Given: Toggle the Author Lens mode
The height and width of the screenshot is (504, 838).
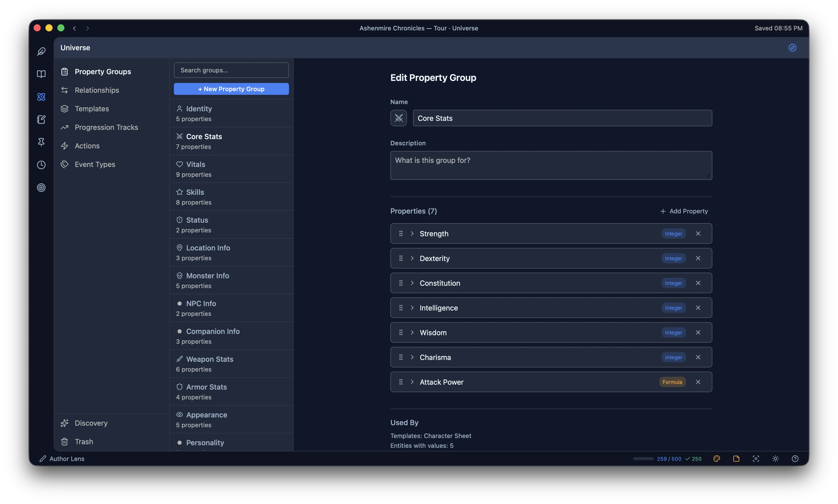Looking at the screenshot, I should pos(62,458).
